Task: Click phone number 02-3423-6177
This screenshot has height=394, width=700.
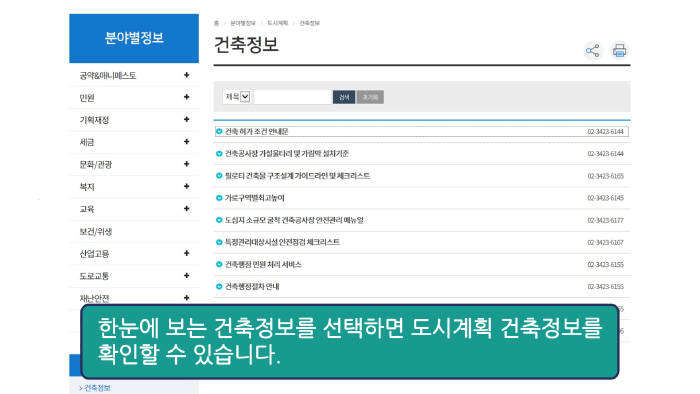Action: [605, 220]
